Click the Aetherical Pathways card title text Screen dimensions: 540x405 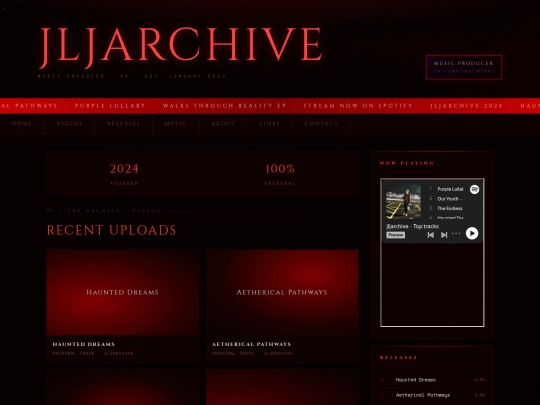pyautogui.click(x=251, y=344)
